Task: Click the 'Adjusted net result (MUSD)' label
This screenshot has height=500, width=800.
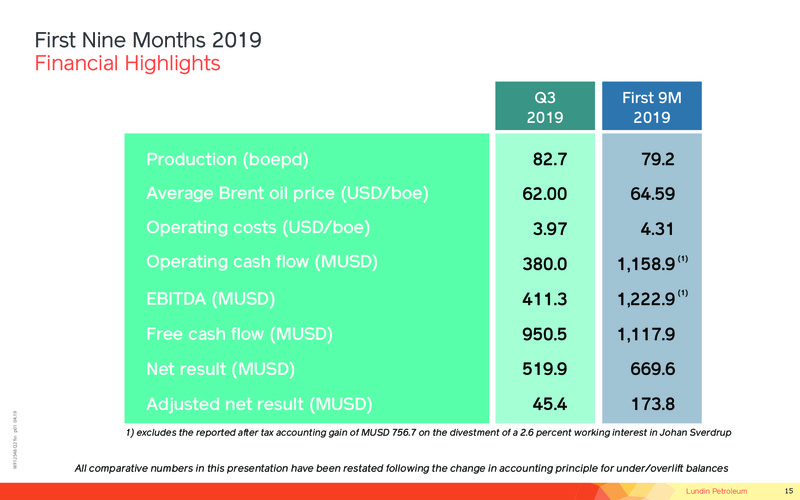Action: click(259, 404)
